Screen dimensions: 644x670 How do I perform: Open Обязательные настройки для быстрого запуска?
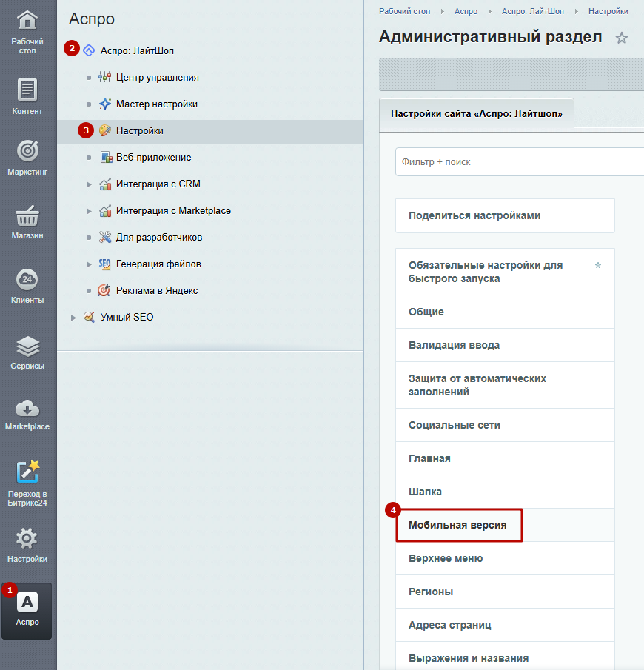(505, 272)
